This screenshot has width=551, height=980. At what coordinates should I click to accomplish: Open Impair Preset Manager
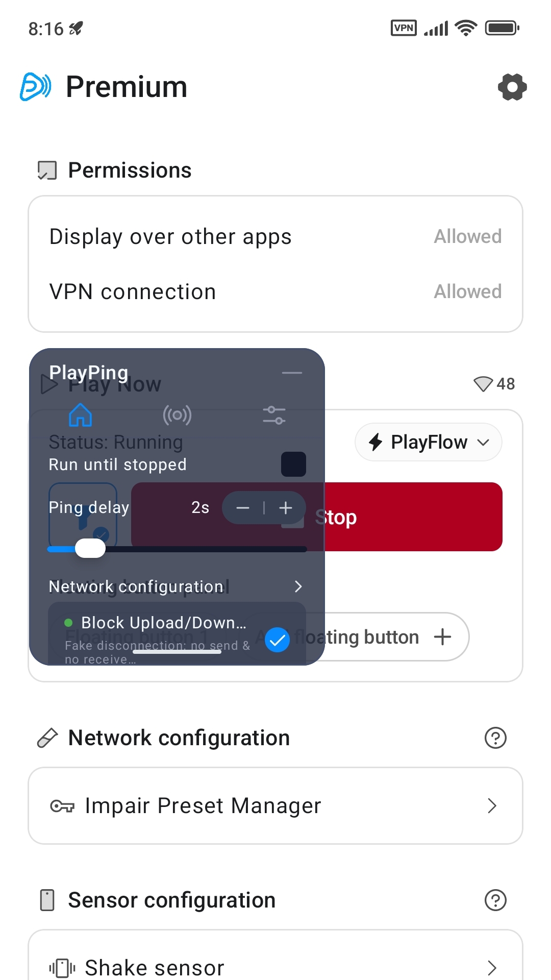click(275, 806)
